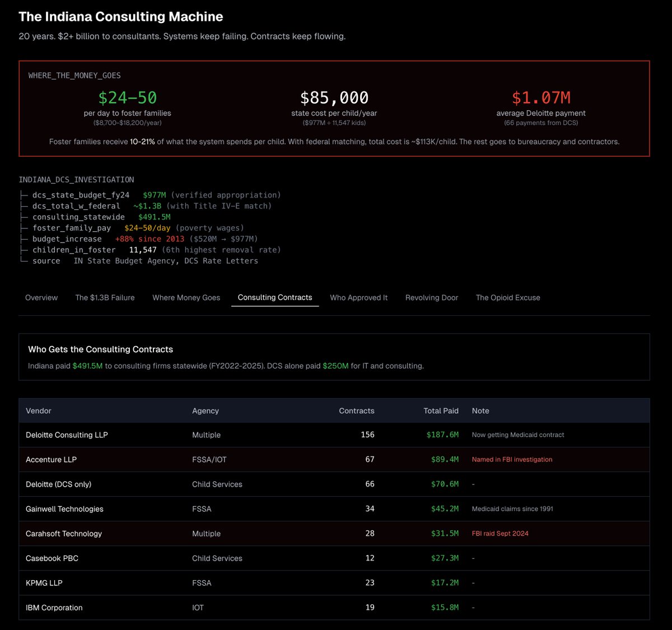Screen dimensions: 672x630
Task: Click Who Gets the Consulting Contracts heading
Action: tap(101, 349)
